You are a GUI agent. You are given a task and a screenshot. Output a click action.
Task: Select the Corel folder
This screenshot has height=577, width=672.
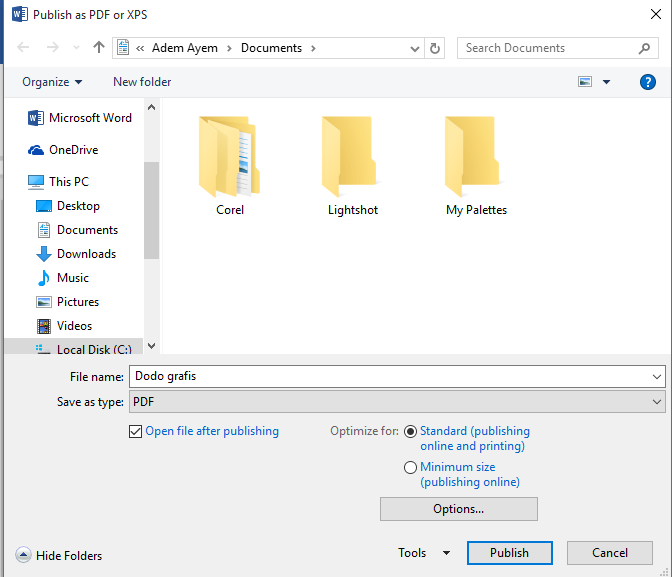pyautogui.click(x=230, y=165)
